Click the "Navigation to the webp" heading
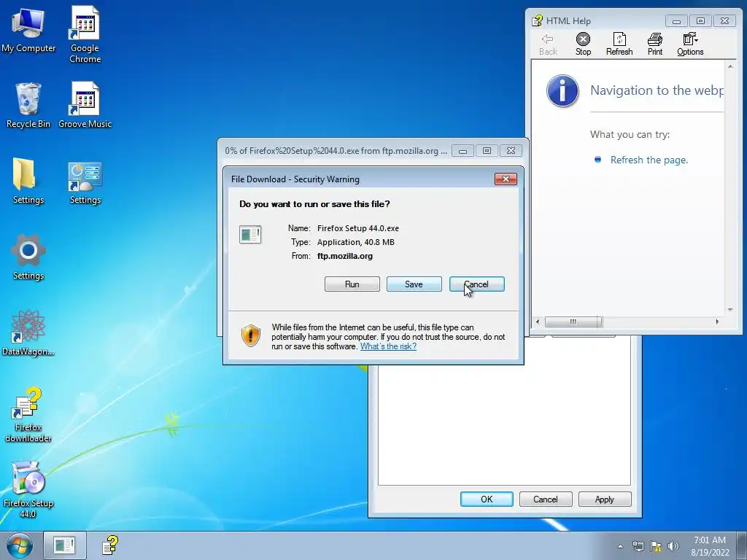Viewport: 747px width, 560px height. click(657, 90)
